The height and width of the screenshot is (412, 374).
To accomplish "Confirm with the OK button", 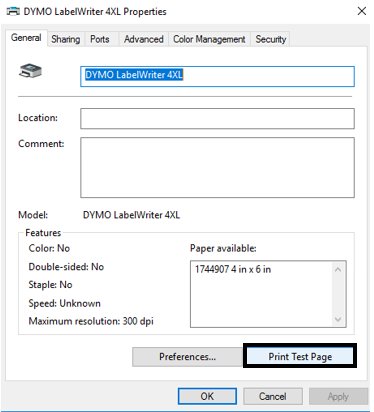I will point(207,396).
